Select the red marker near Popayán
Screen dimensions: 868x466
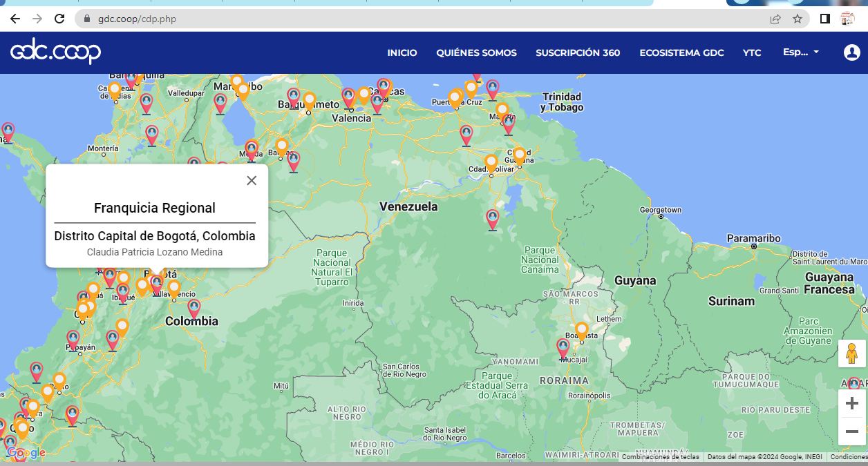73,340
